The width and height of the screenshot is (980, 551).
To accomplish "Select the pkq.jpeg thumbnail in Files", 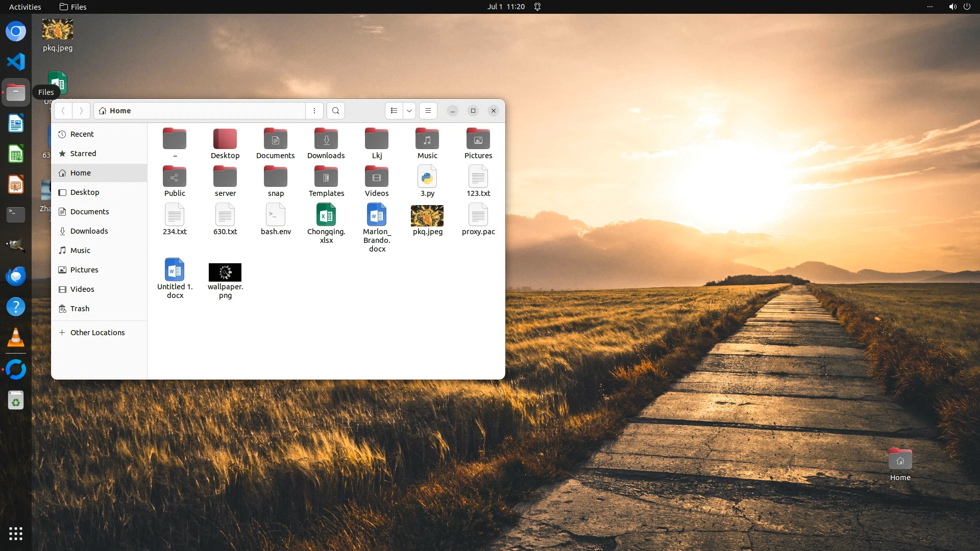I will [x=427, y=216].
